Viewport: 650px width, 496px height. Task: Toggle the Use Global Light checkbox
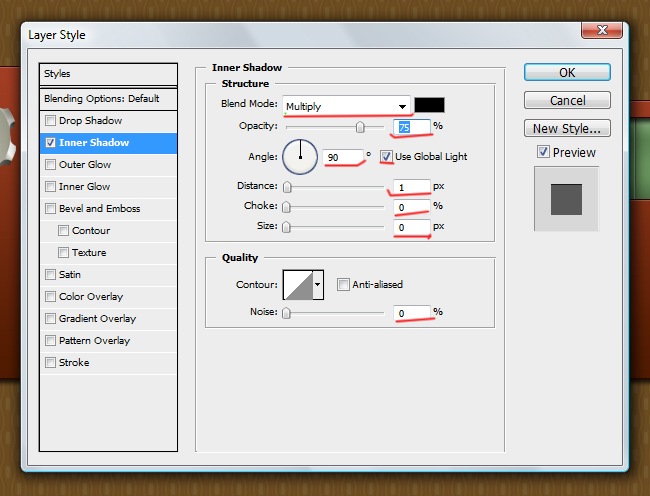point(386,157)
